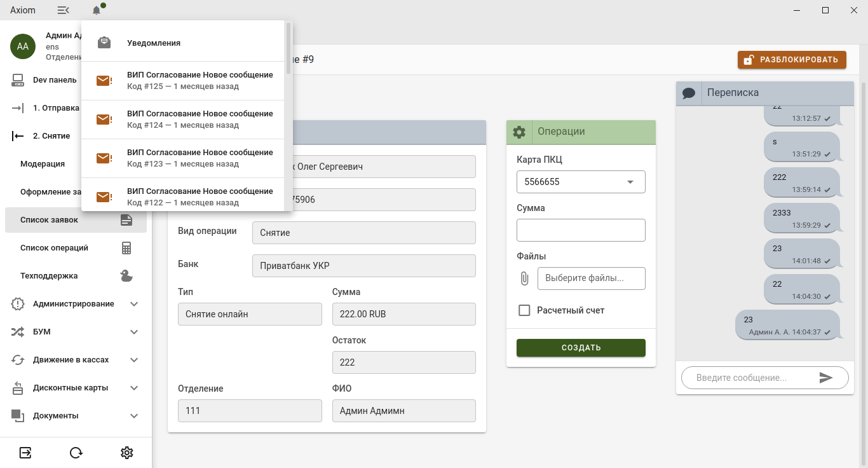868x468 pixels.
Task: Click the Список заявок document icon
Action: 126,220
